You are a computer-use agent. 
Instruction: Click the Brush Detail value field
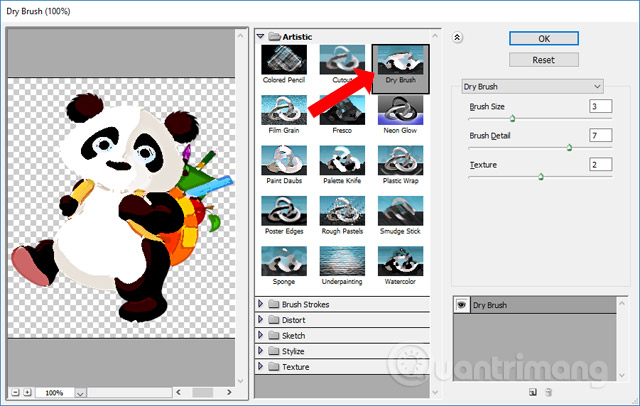[x=600, y=135]
